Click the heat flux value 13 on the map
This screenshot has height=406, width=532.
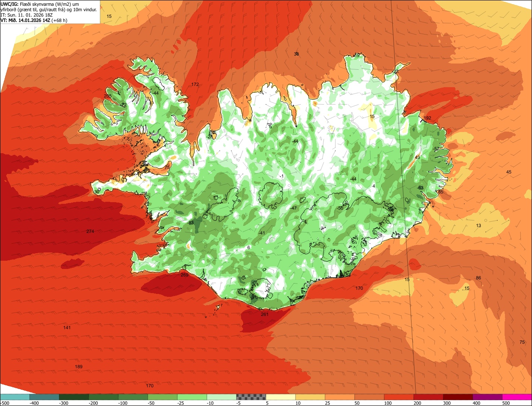(478, 225)
